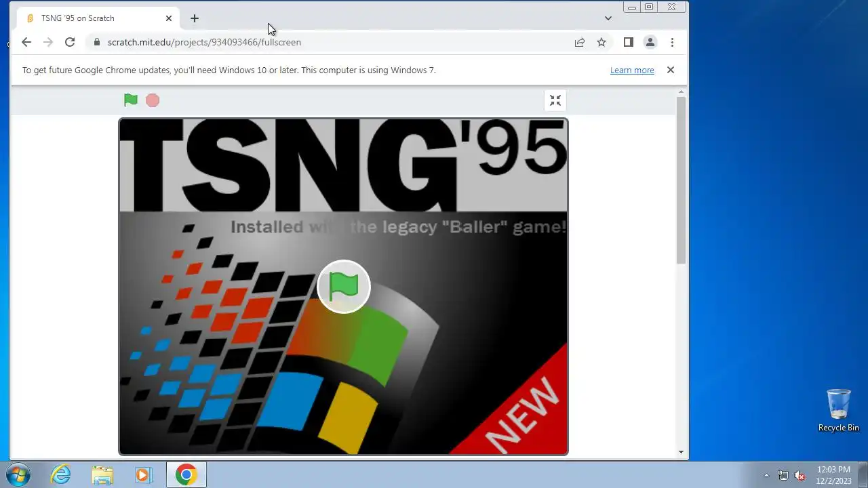
Task: Exit fullscreen mode with the shrink icon
Action: tap(555, 100)
